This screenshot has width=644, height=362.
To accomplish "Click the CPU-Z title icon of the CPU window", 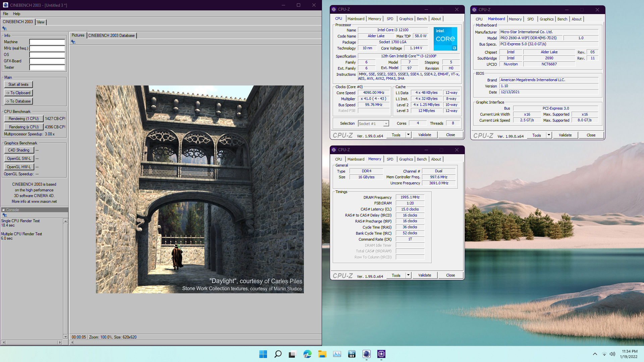I will pyautogui.click(x=334, y=9).
